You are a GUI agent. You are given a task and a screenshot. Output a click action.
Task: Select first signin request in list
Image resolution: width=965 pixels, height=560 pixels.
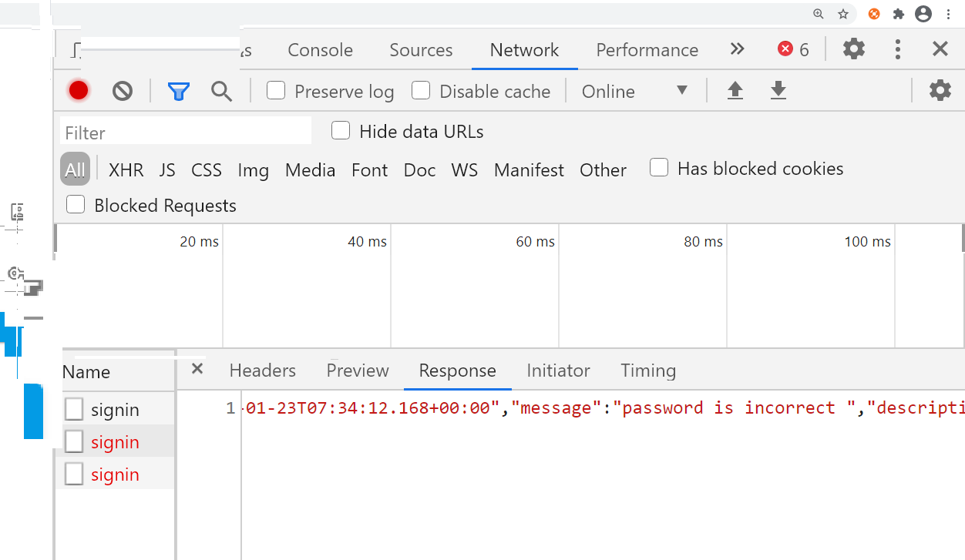coord(115,410)
